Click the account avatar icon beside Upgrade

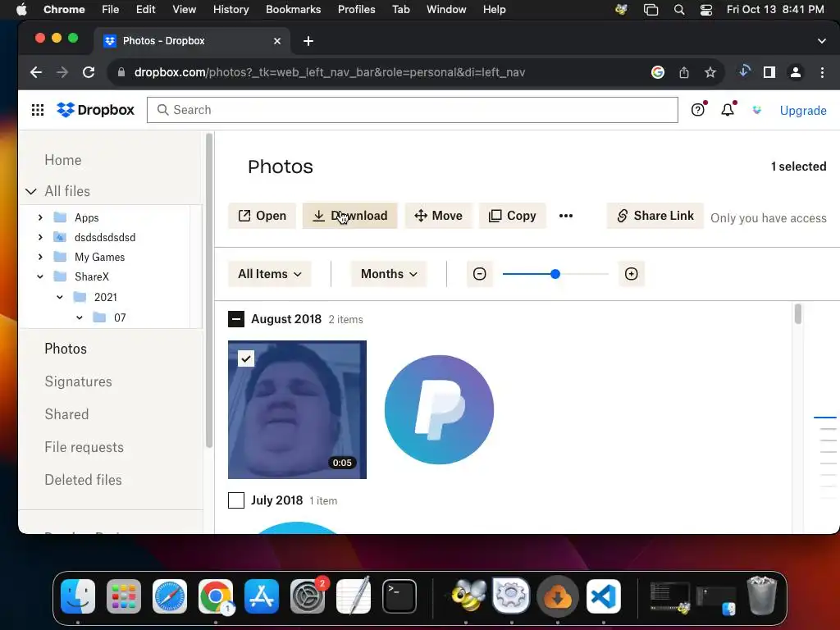point(757,110)
